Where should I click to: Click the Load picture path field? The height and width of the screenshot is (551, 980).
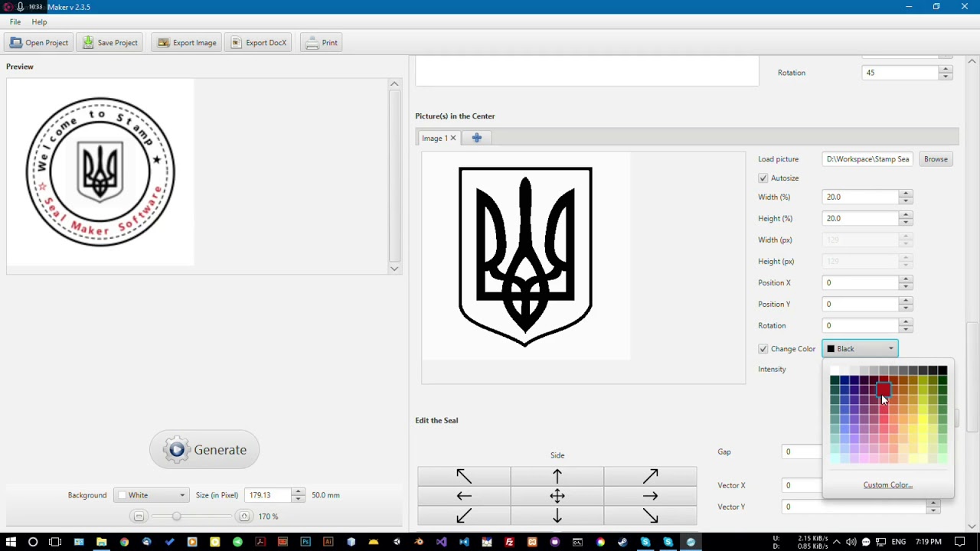point(867,159)
